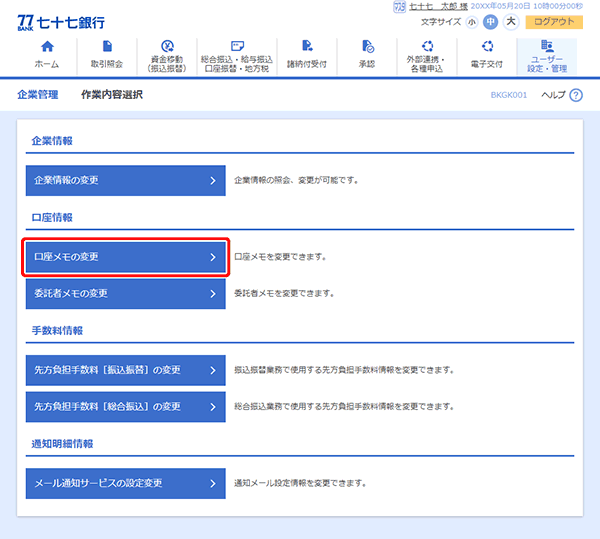Screen dimensions: 600x539
Task: Open the ユーザー設定・管理 tab
Action: 546,57
